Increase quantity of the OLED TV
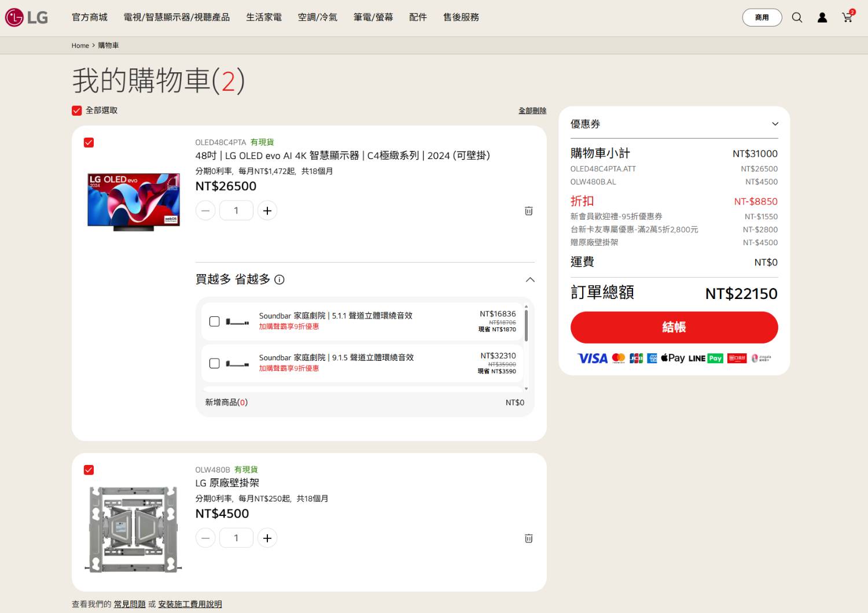868x613 pixels. 267,211
